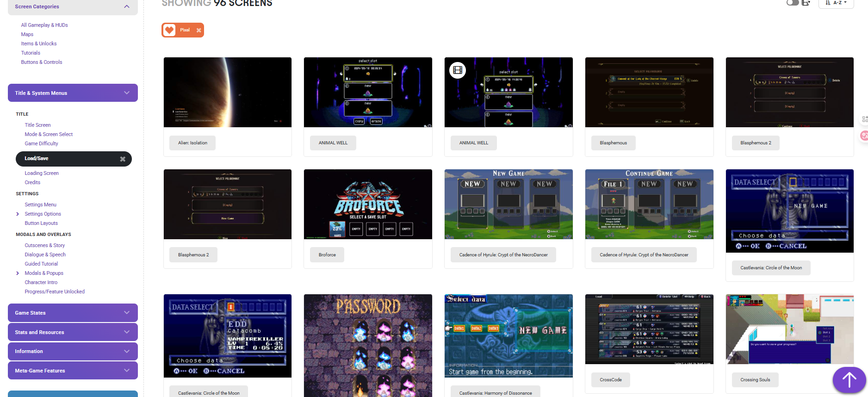Select Progress/Feature Unlocked filter
The image size is (868, 397).
[55, 292]
